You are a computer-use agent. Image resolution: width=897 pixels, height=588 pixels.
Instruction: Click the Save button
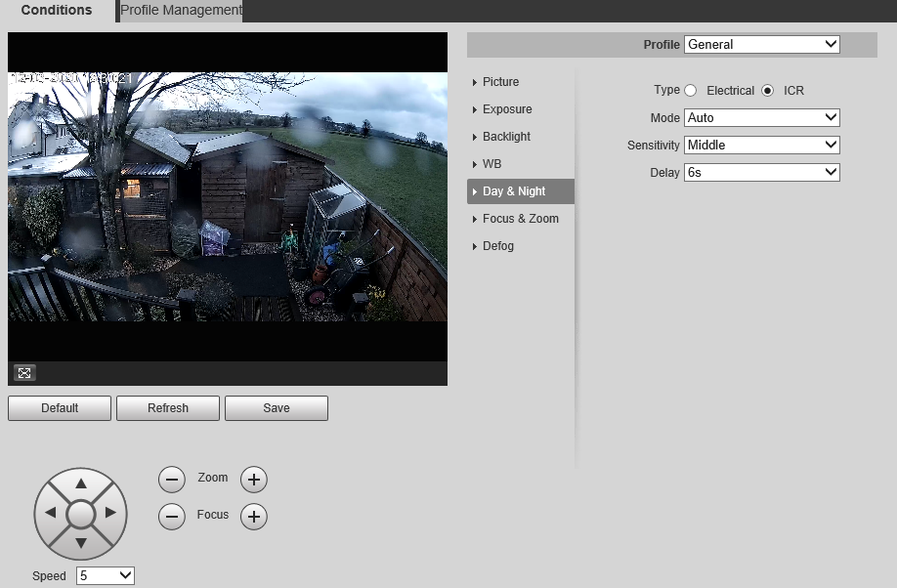[x=277, y=408]
